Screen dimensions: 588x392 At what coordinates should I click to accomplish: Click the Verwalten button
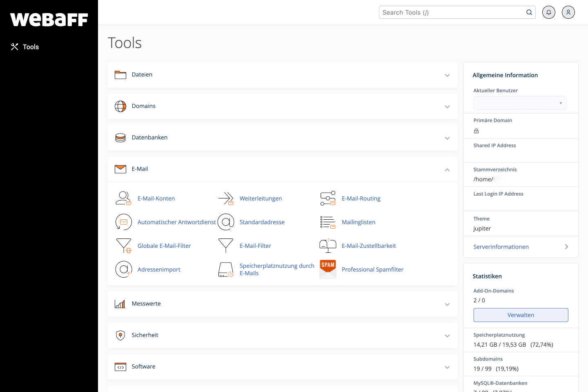coord(521,315)
